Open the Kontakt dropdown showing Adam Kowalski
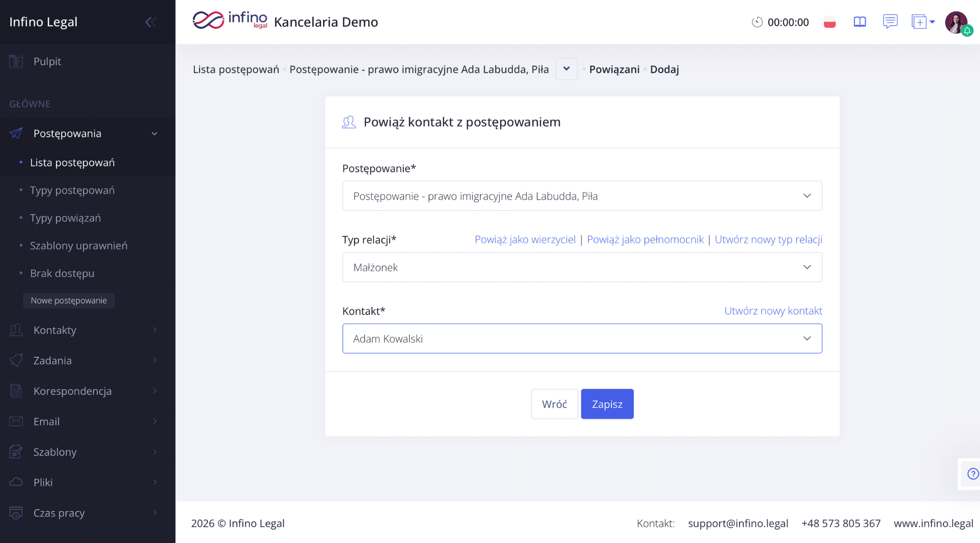 (582, 339)
